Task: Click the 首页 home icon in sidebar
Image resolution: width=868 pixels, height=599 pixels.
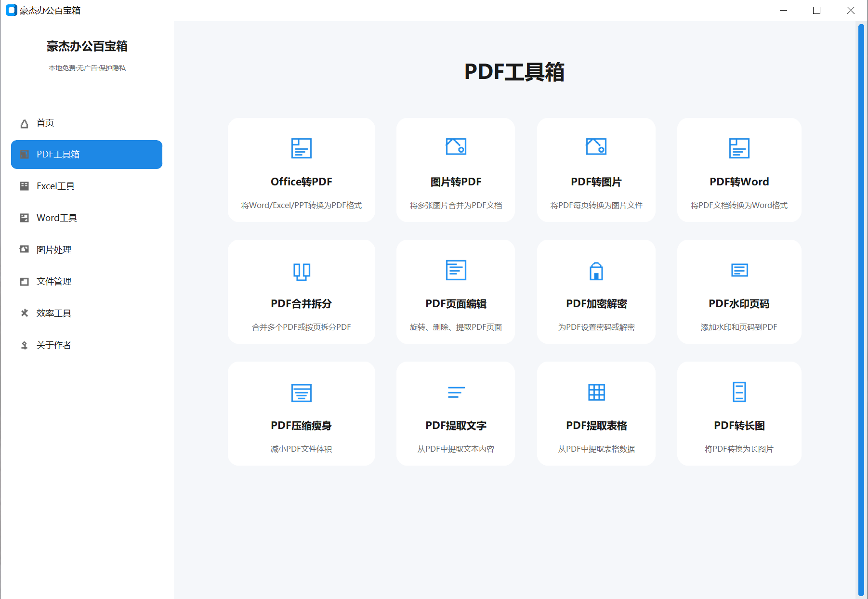Action: tap(24, 123)
